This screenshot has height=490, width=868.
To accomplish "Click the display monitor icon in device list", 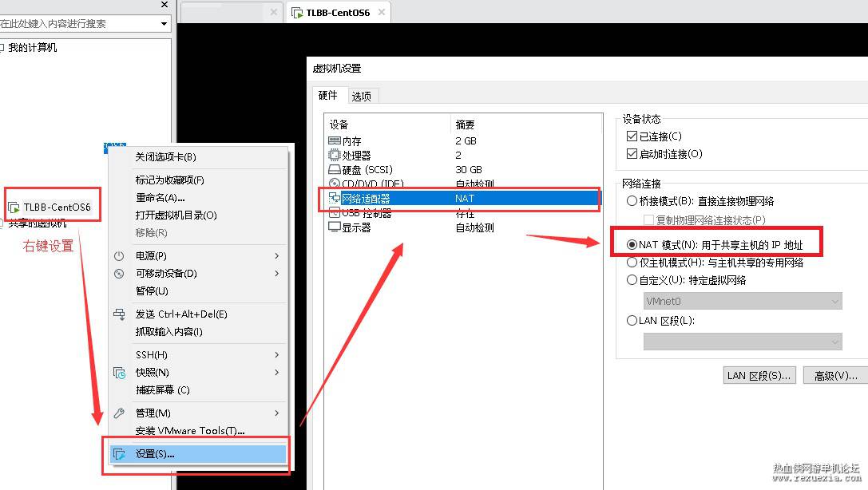I will (x=335, y=227).
